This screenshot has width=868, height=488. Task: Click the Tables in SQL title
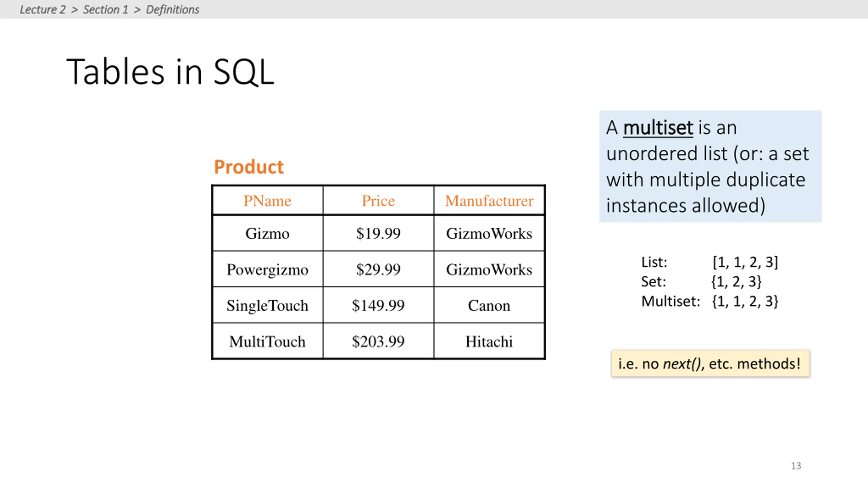coord(170,72)
